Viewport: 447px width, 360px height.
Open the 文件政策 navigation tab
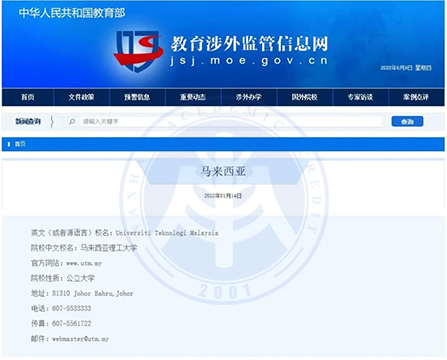(81, 97)
